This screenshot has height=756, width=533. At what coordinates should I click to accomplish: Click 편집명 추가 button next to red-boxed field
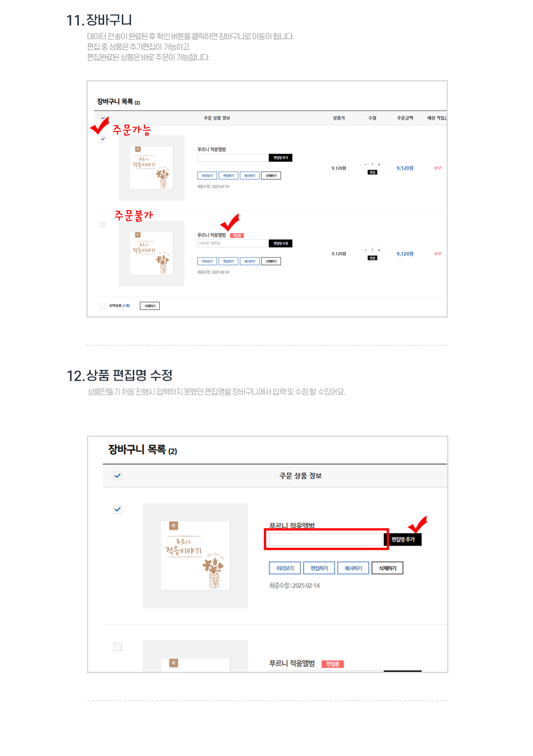pyautogui.click(x=403, y=539)
